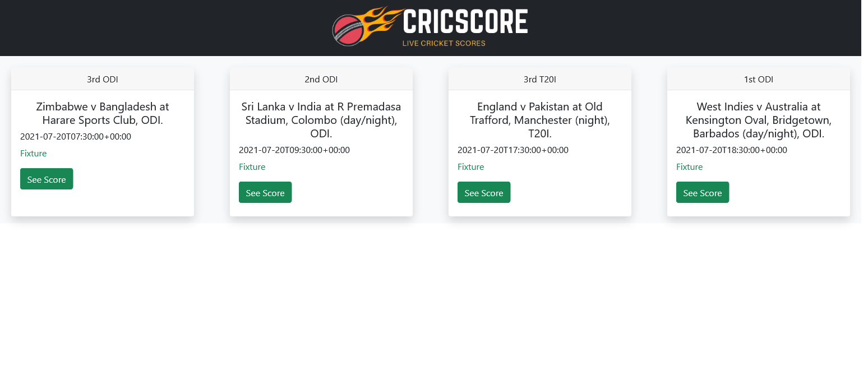Click the LIVE CRICKET SCORES tagline

[x=444, y=43]
